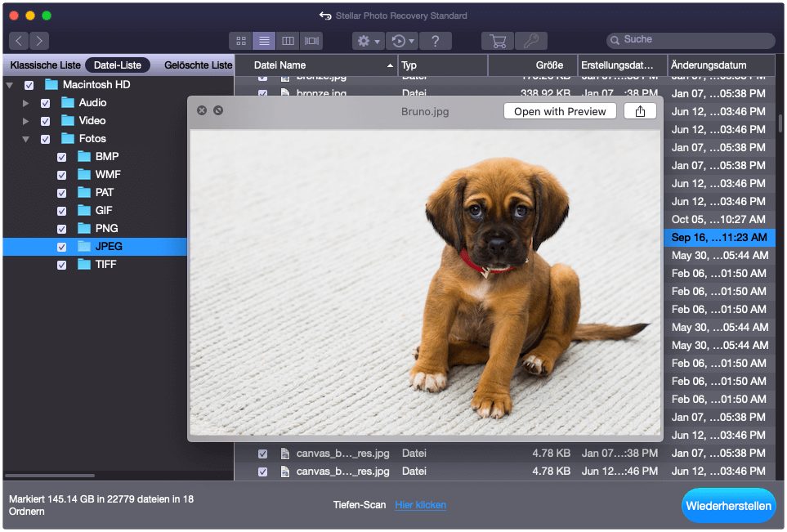Open the help question mark button
Viewport: 787px width, 532px height.
(436, 41)
